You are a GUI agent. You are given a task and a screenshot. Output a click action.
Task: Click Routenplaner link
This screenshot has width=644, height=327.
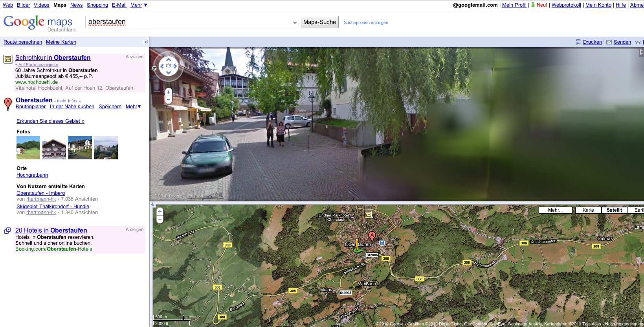31,107
